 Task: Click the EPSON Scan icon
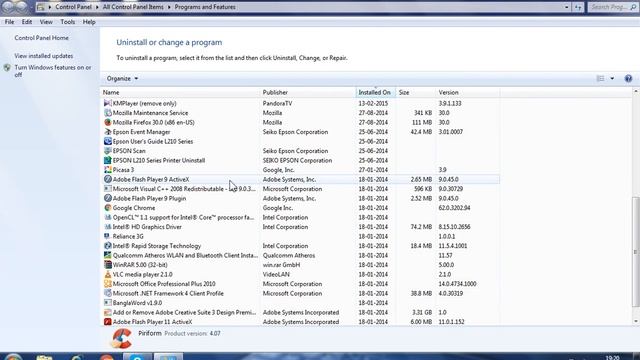coord(107,151)
